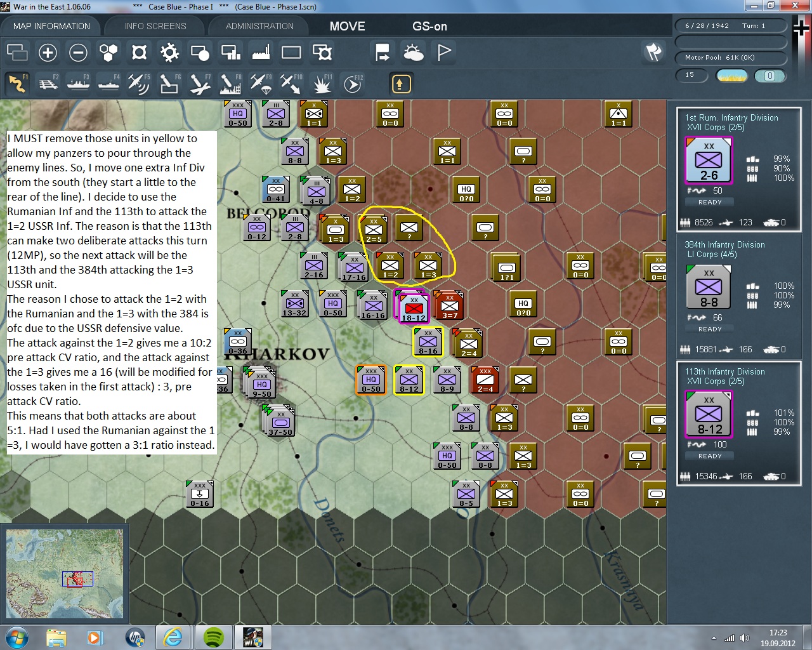Select the 8-8 counter in unit panel
812x650 pixels.
tap(709, 288)
